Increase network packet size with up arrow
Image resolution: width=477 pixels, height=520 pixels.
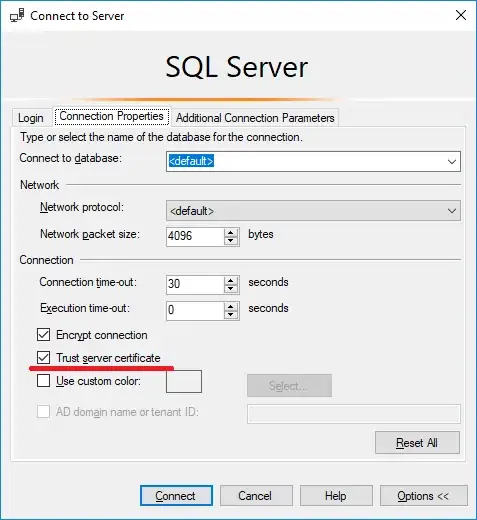coord(231,232)
